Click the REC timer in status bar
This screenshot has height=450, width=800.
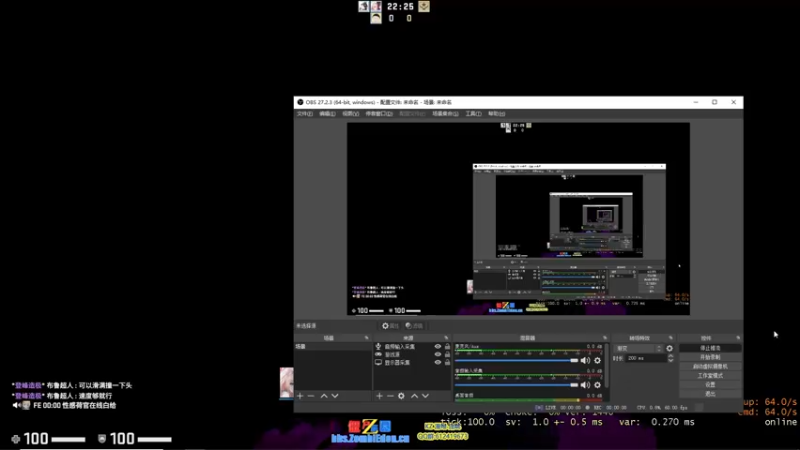pyautogui.click(x=606, y=408)
